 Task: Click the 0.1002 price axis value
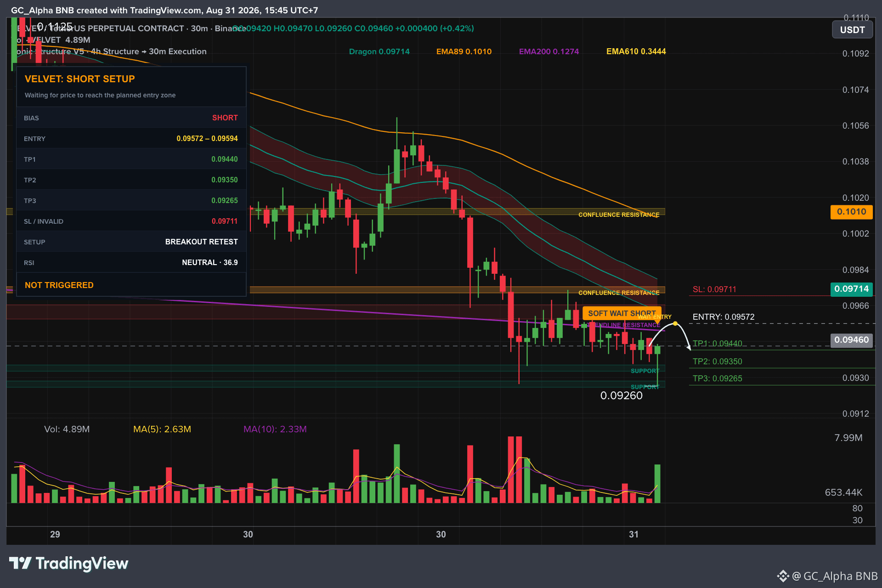click(x=855, y=233)
